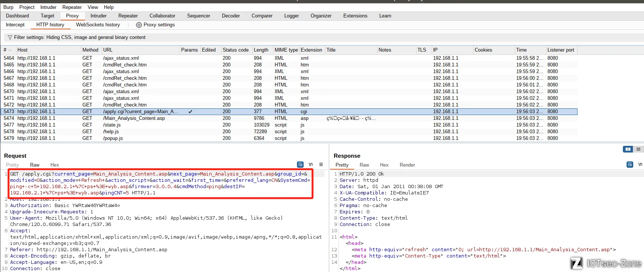The height and width of the screenshot is (272, 644).
Task: Open the Decoder tab
Action: point(231,16)
